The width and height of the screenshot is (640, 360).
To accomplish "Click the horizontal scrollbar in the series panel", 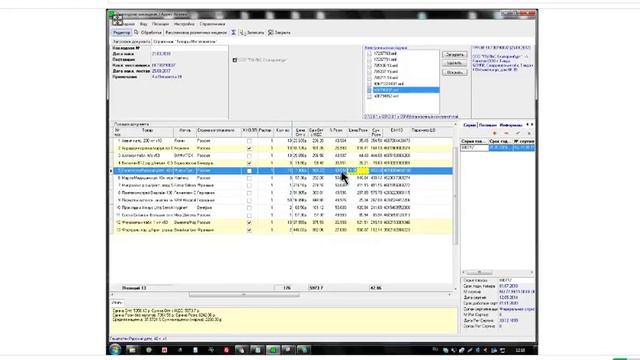I will (498, 272).
